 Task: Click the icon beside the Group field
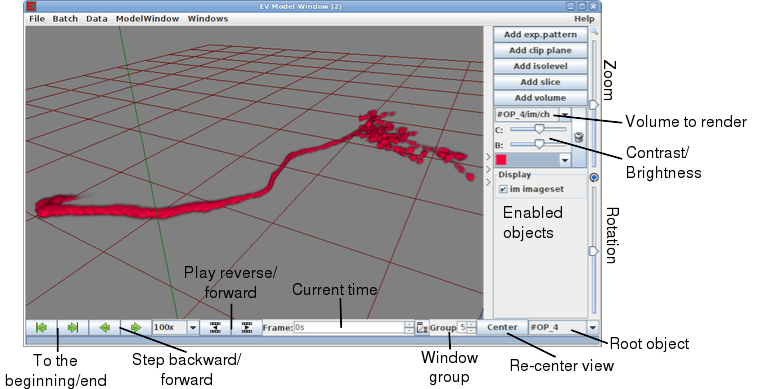point(422,328)
